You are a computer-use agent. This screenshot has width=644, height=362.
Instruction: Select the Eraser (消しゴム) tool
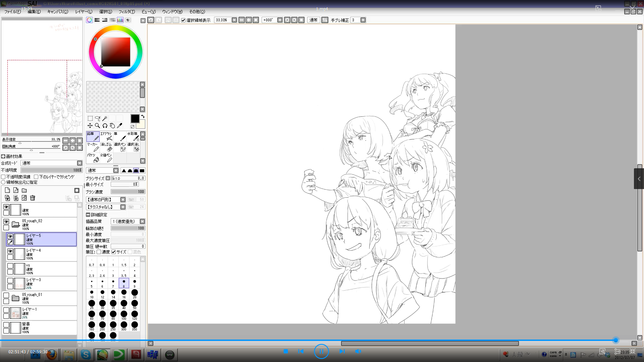point(106,147)
